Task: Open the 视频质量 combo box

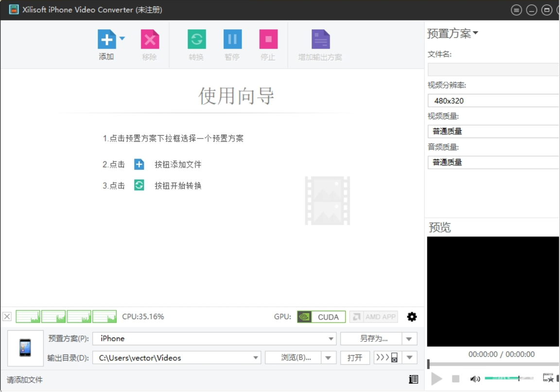Action: click(x=493, y=131)
